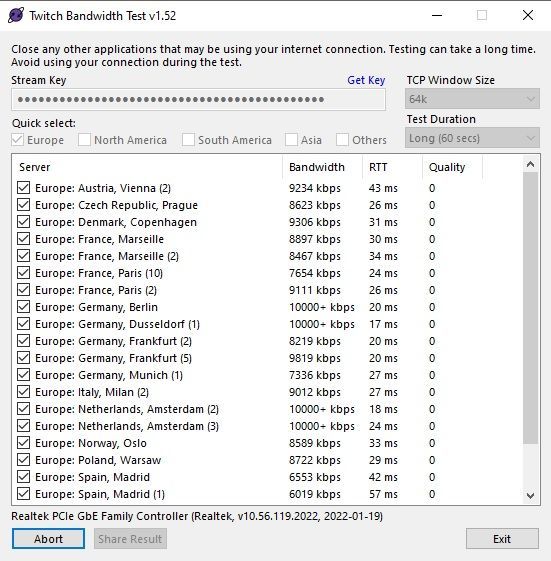This screenshot has width=551, height=561.
Task: Click the Abort button
Action: (x=48, y=538)
